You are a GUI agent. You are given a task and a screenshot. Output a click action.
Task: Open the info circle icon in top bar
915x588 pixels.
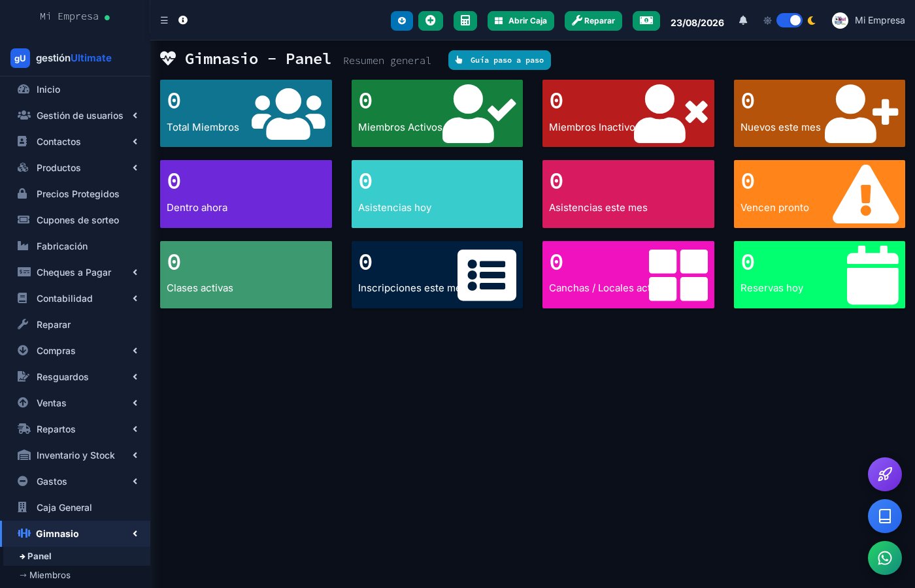coord(183,20)
